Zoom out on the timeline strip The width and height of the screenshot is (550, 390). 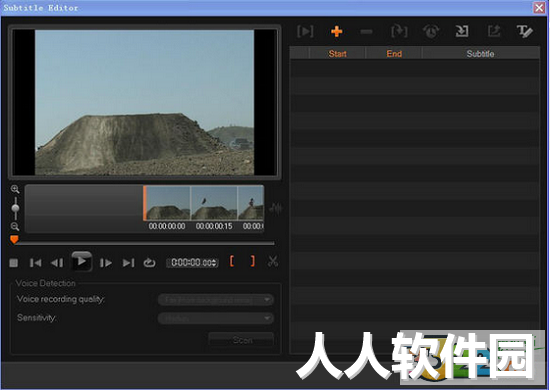click(15, 226)
